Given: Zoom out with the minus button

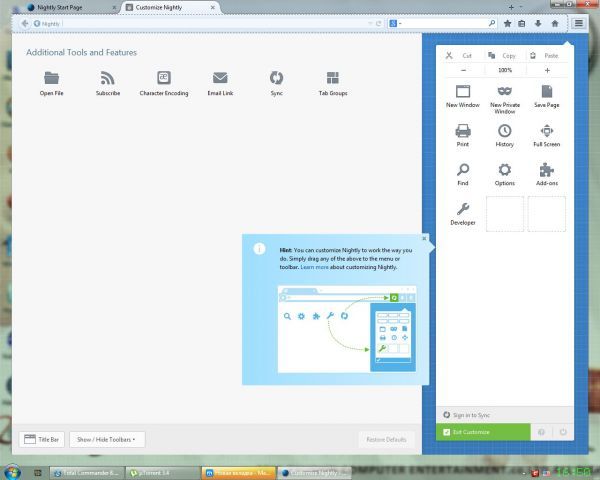Looking at the screenshot, I should click(x=463, y=70).
